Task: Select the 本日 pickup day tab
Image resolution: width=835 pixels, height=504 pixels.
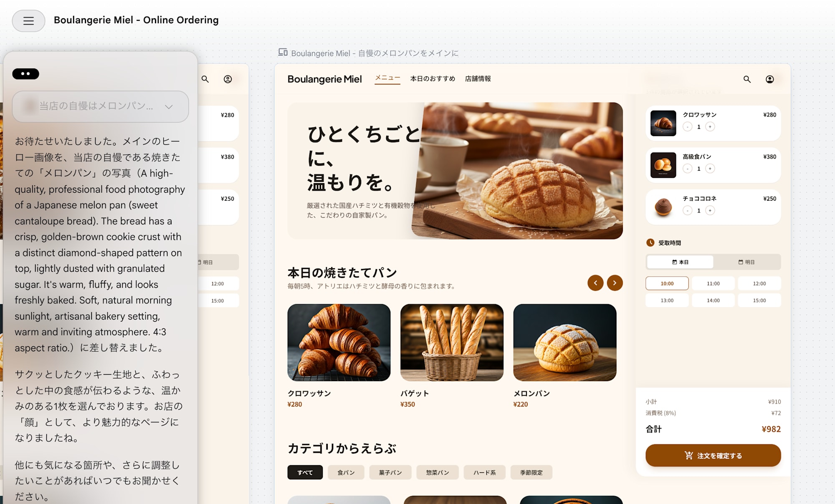Action: pyautogui.click(x=680, y=262)
